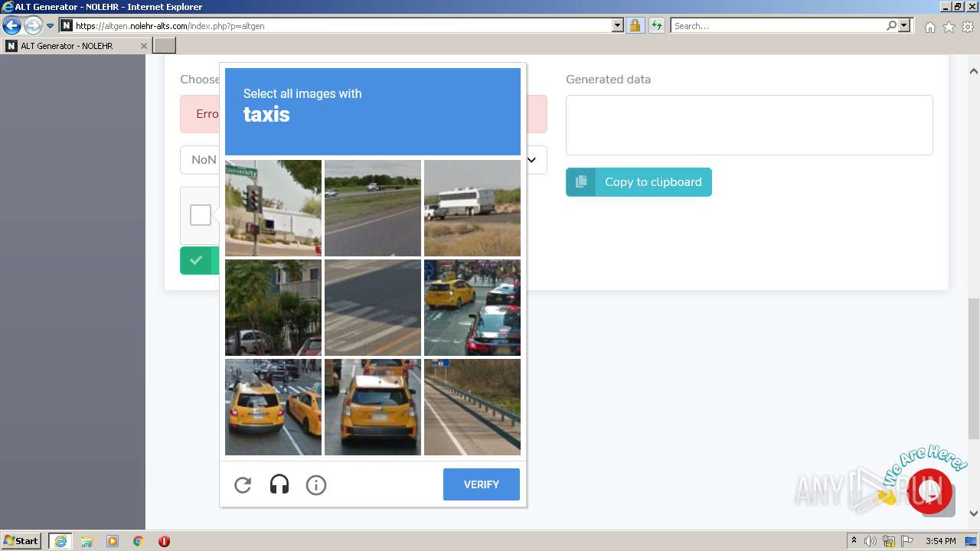Open Favorites star icon
Viewport: 980px width, 551px height.
(x=949, y=27)
